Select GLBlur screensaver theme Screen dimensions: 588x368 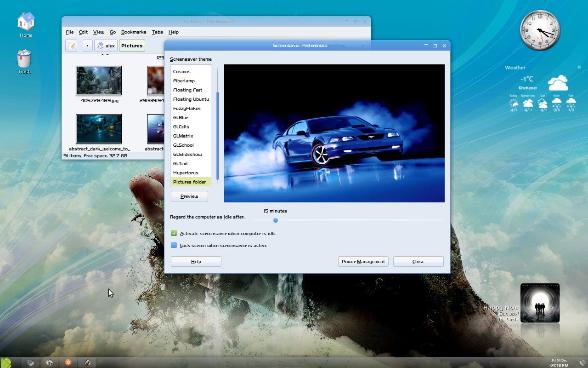[x=191, y=118]
